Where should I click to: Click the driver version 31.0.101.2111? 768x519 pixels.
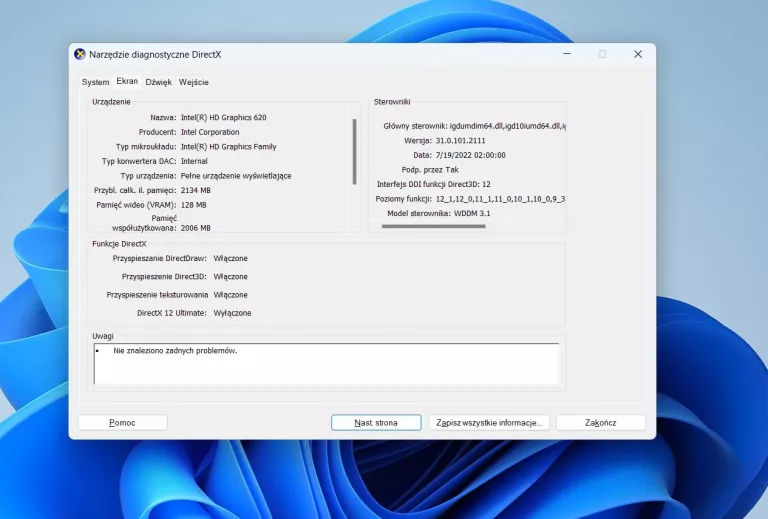pyautogui.click(x=460, y=141)
